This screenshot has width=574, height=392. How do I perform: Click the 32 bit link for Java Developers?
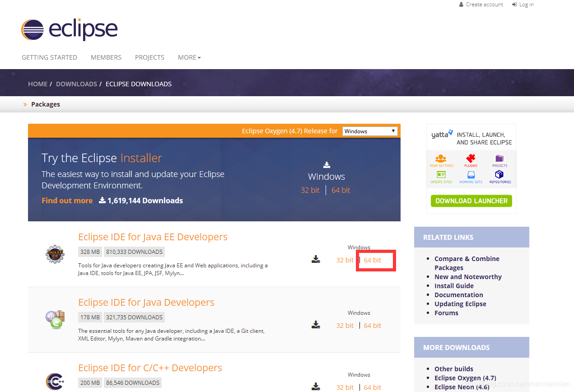(345, 326)
